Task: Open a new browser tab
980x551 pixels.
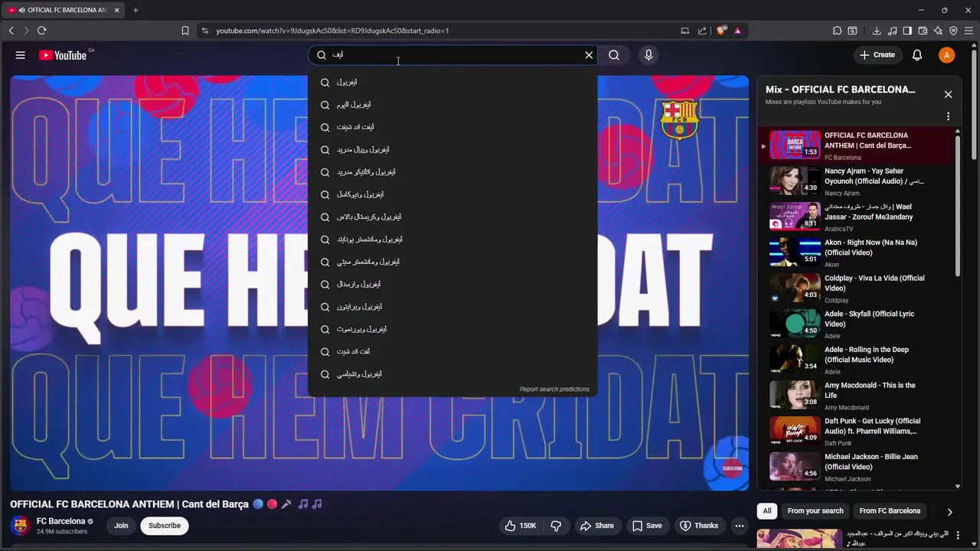Action: [136, 10]
